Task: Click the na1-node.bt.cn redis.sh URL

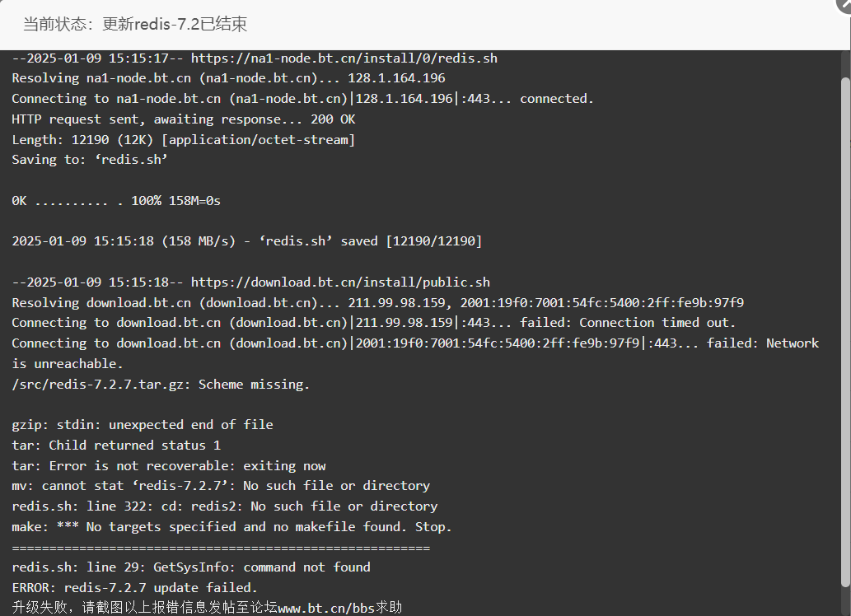Action: pos(344,58)
